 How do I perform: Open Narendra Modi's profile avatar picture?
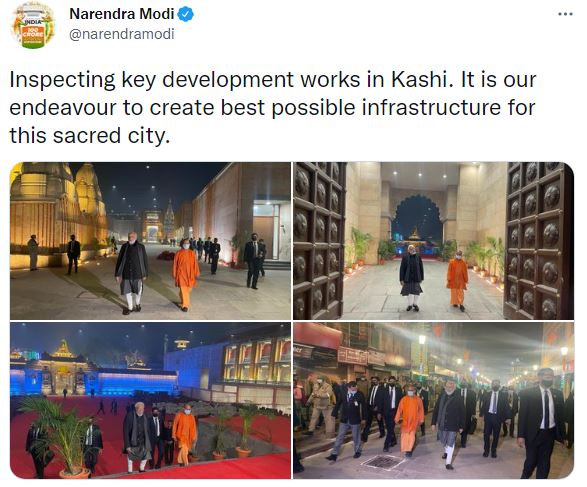(x=33, y=25)
